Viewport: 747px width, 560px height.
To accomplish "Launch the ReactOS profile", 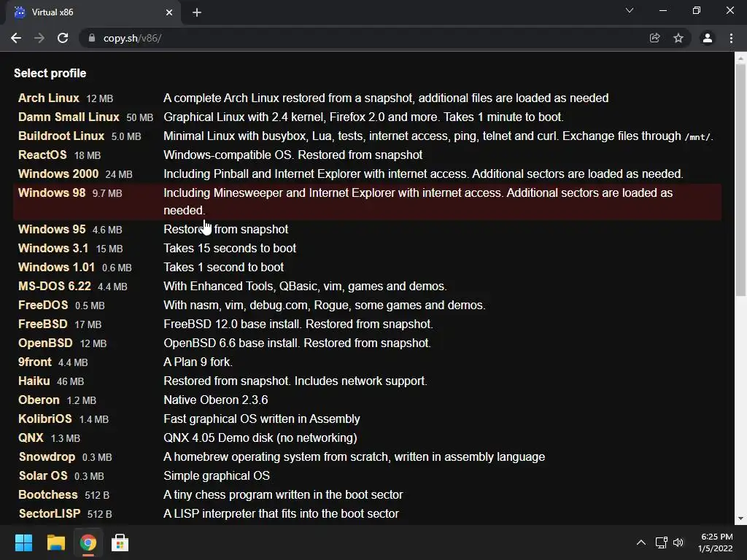I will click(x=42, y=155).
